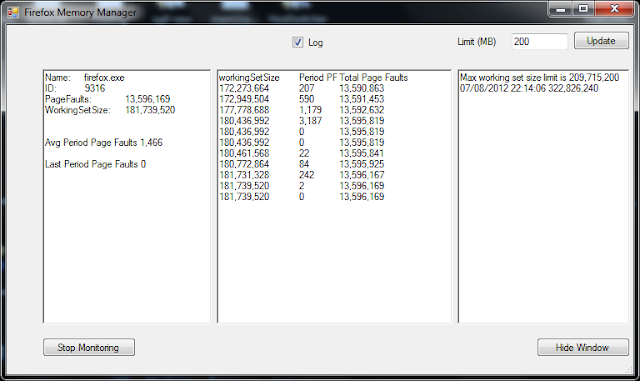Screen dimensions: 640x381
Task: Minimize the Firefox Memory Manager window
Action: click(561, 9)
